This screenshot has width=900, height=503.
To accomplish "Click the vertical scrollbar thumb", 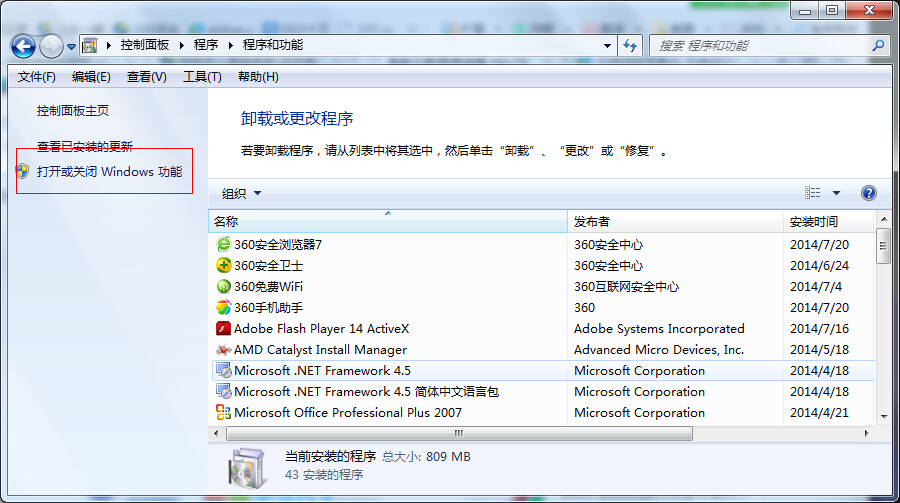I will (x=883, y=246).
